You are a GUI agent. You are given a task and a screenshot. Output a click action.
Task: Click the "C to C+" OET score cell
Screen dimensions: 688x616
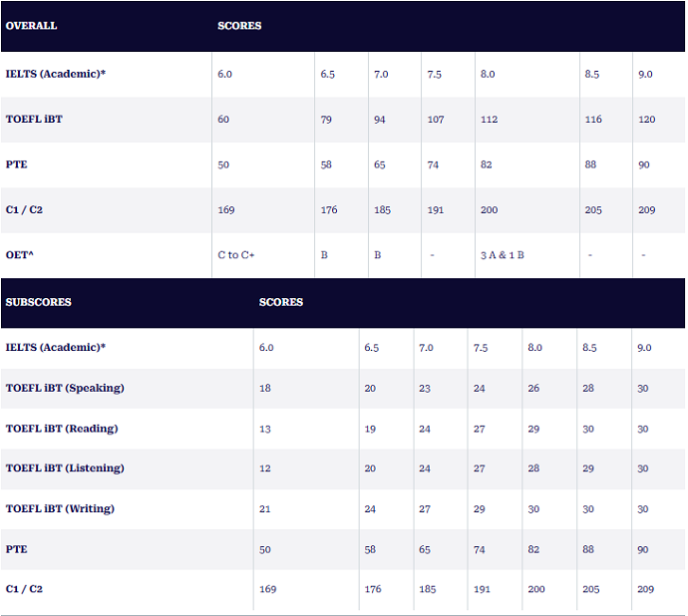click(x=236, y=255)
